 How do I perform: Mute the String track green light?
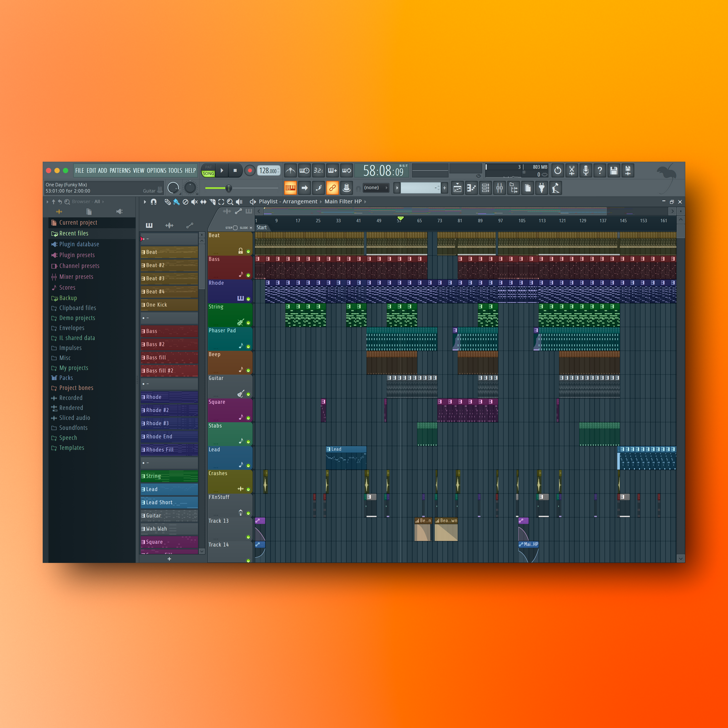tap(248, 323)
